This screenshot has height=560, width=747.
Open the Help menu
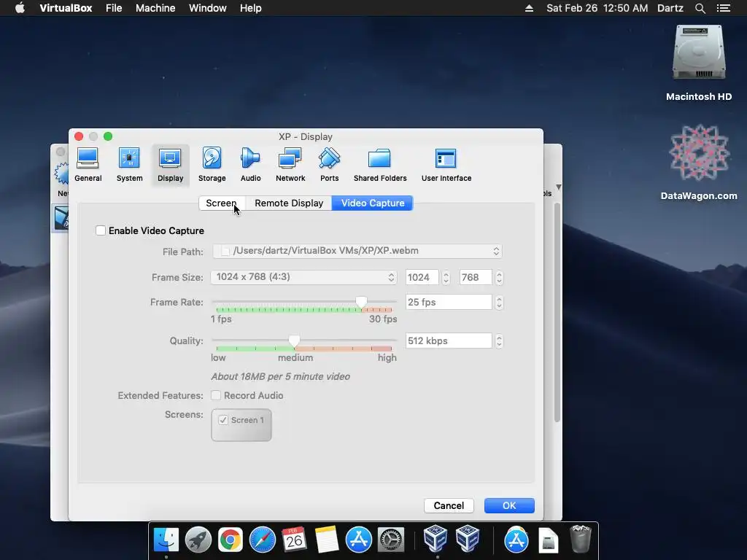coord(251,8)
